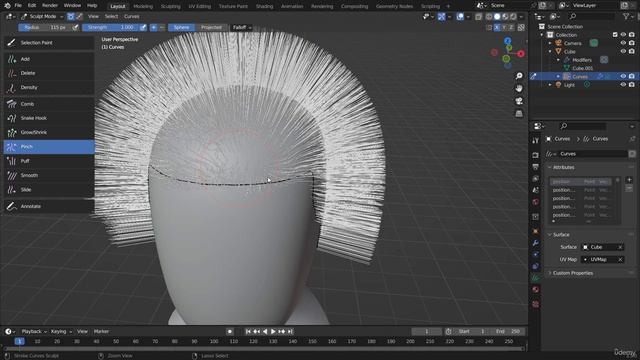Select the Puff brush tool
The image size is (640, 360).
(49, 161)
